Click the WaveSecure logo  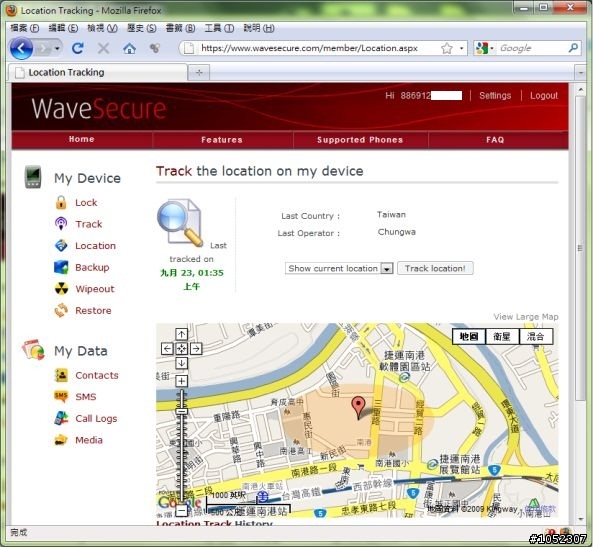coord(99,109)
